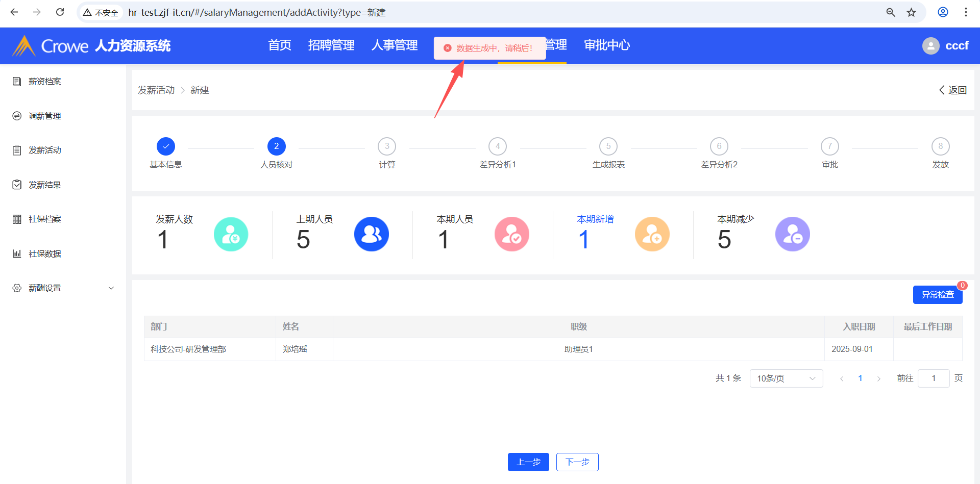The width and height of the screenshot is (980, 484).
Task: Click the 薪资档案 sidebar icon
Action: click(17, 82)
